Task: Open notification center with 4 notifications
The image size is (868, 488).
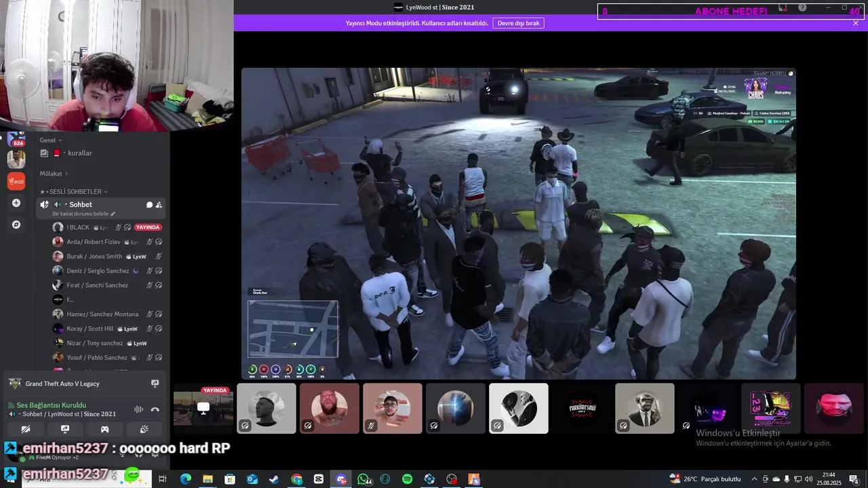Action: [854, 479]
